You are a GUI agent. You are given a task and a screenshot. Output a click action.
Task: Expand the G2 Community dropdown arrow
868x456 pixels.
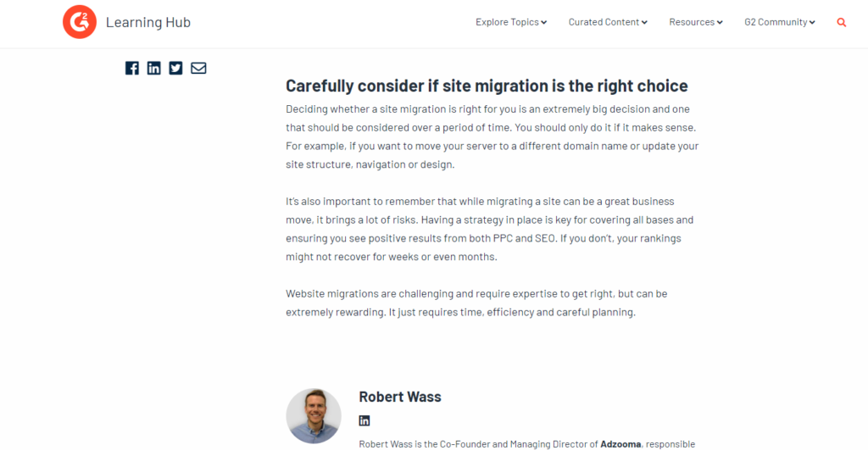click(812, 23)
